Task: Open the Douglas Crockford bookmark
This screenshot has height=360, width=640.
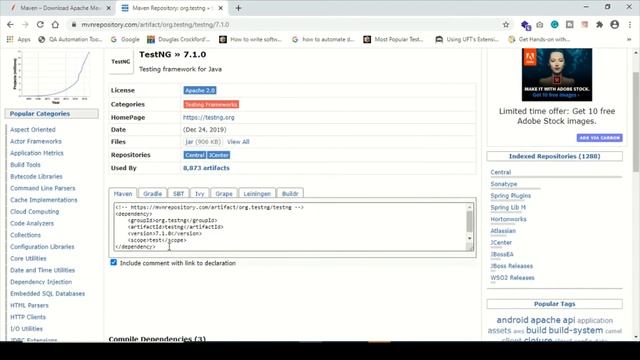Action: tap(178, 39)
